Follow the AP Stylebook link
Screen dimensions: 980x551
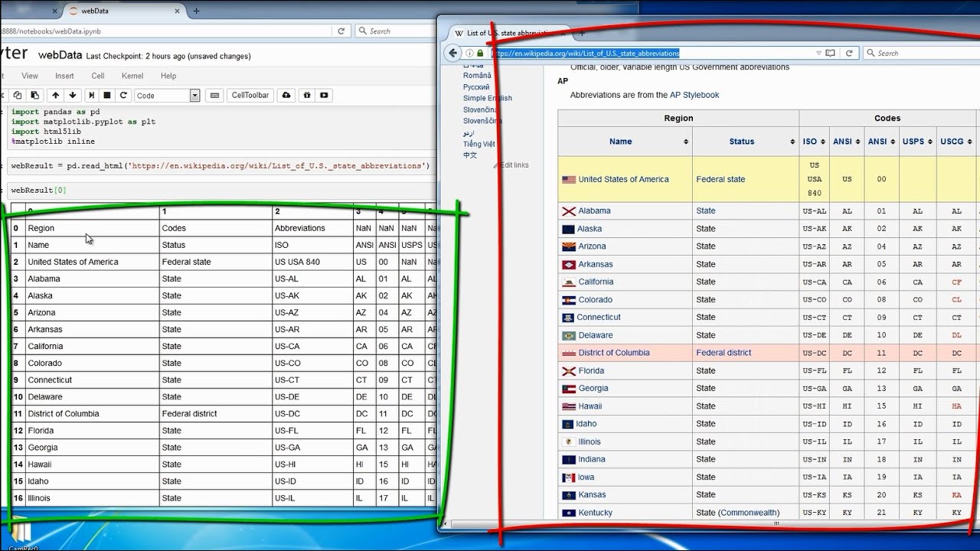694,95
